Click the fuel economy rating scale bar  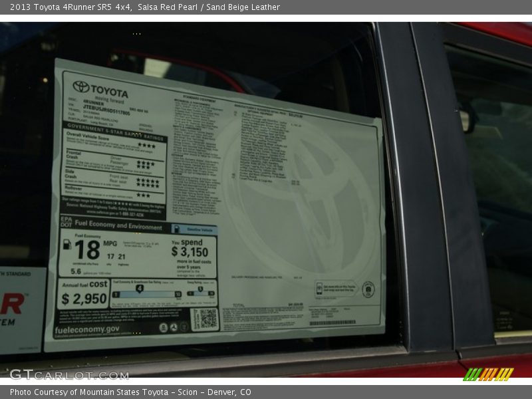[146, 294]
